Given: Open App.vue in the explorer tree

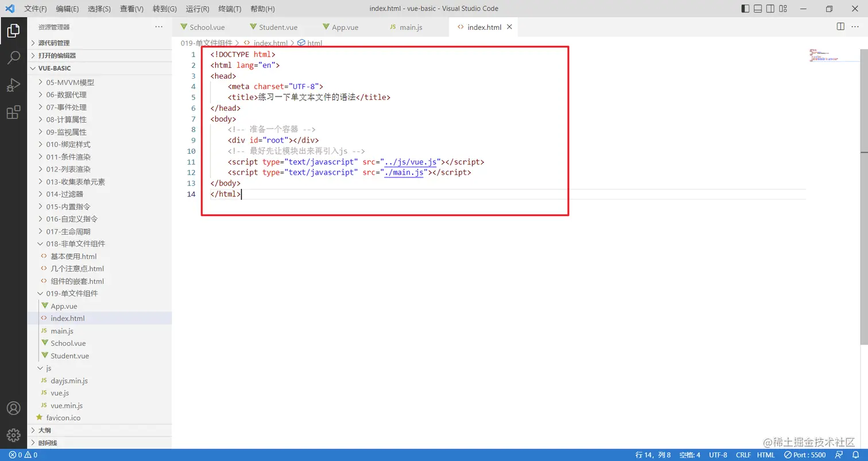Looking at the screenshot, I should tap(100, 306).
